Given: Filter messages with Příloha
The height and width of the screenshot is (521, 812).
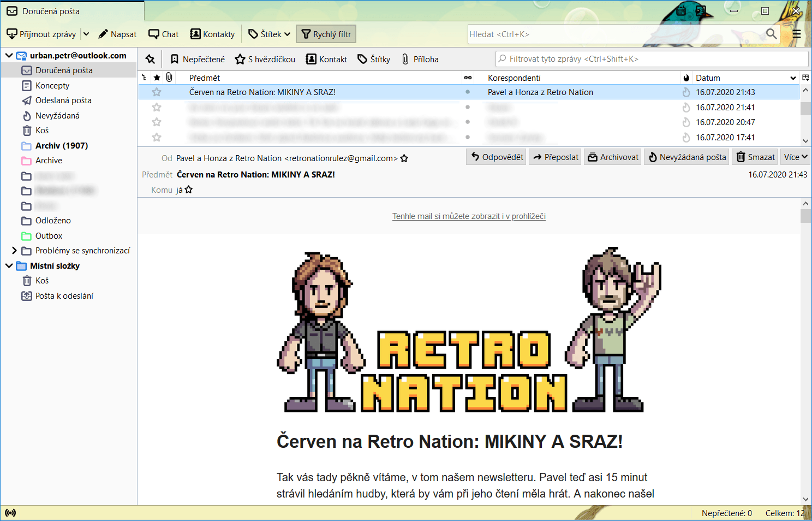Looking at the screenshot, I should (420, 59).
